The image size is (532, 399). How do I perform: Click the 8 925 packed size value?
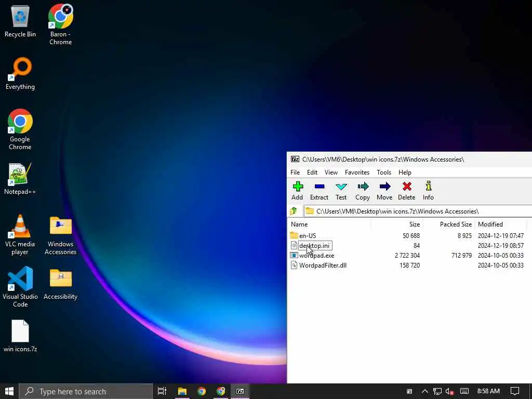[464, 235]
